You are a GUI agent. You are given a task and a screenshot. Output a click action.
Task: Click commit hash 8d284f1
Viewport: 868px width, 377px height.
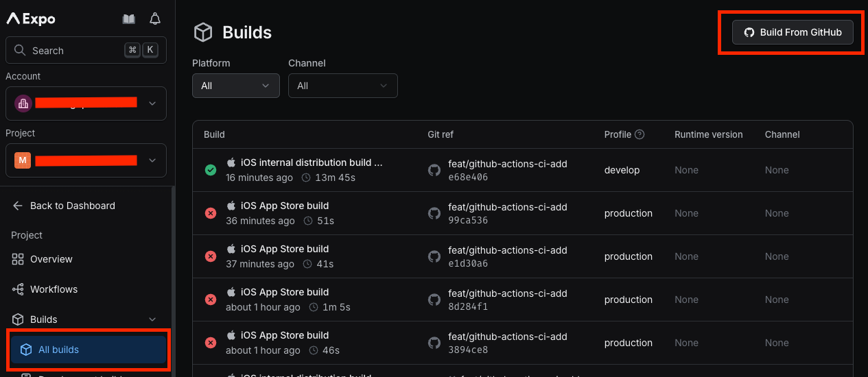468,306
